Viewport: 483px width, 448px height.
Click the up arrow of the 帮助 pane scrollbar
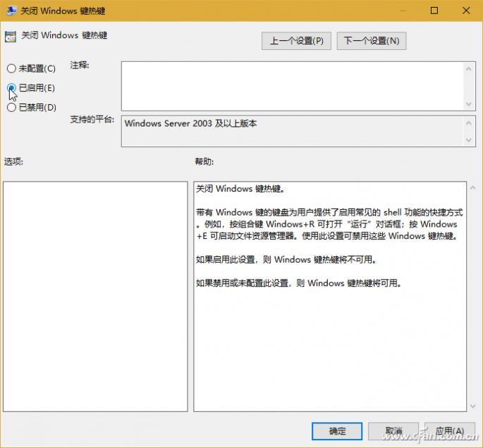point(473,187)
